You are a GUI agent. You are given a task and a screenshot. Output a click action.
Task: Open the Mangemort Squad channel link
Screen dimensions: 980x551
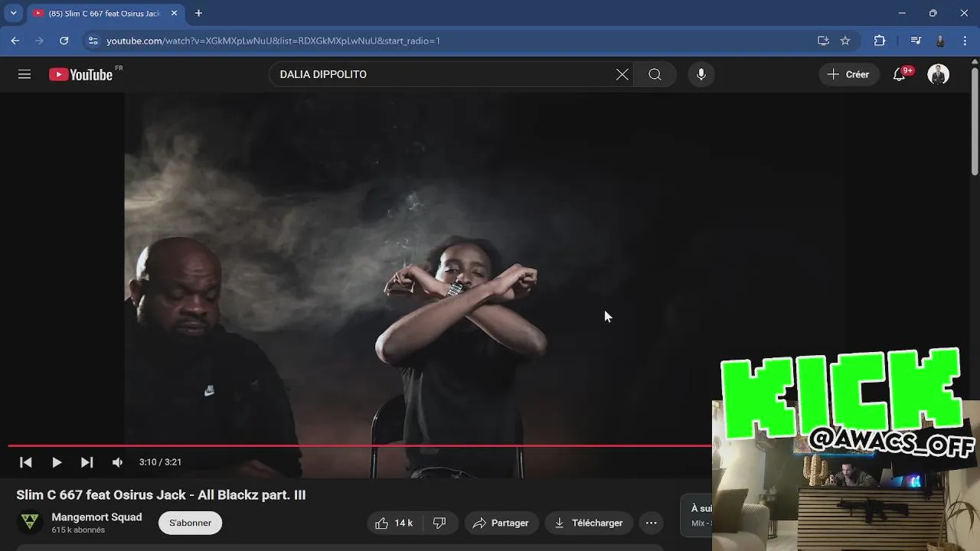(x=96, y=517)
